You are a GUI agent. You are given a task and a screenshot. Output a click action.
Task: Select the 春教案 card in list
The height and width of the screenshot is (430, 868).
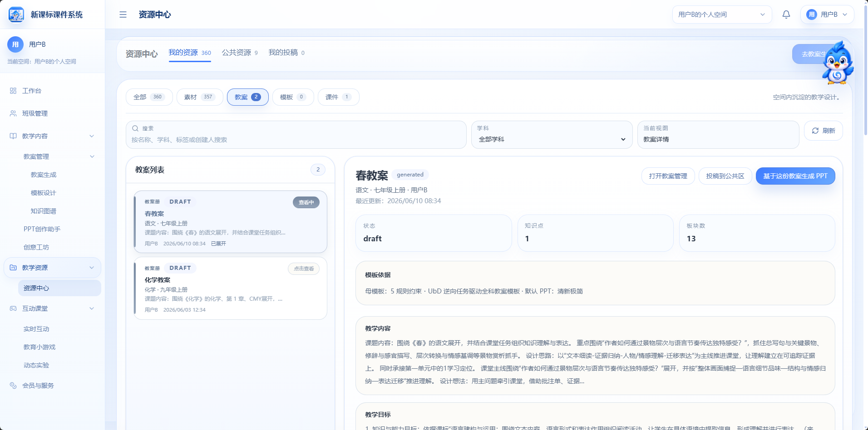click(231, 222)
